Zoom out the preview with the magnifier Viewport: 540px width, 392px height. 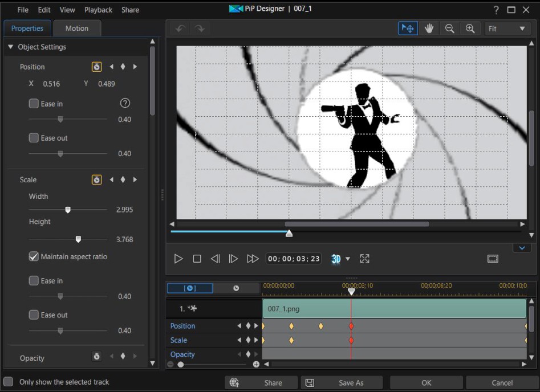tap(449, 28)
